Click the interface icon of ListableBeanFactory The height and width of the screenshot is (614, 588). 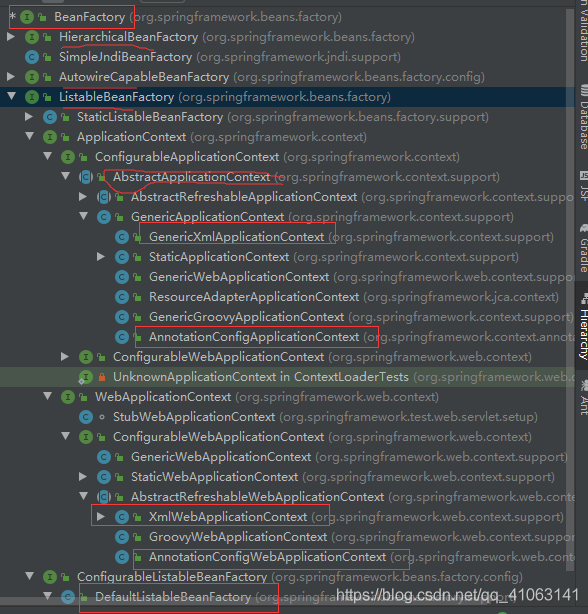tap(32, 97)
